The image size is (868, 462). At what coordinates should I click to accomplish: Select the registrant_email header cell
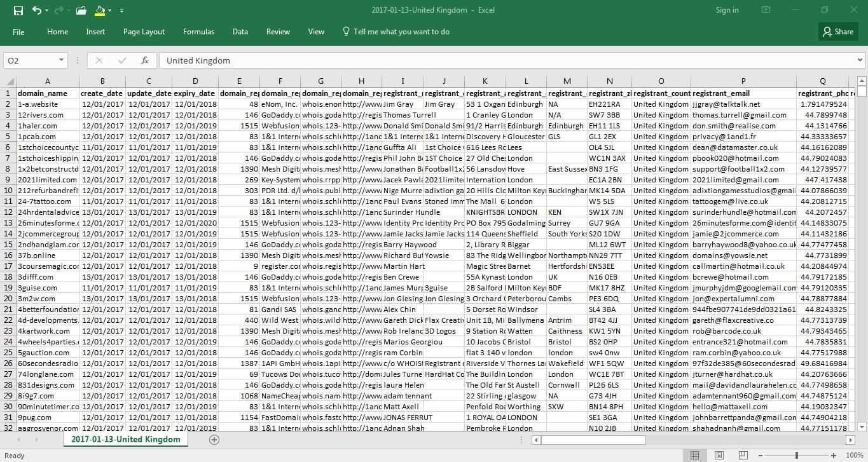point(743,93)
